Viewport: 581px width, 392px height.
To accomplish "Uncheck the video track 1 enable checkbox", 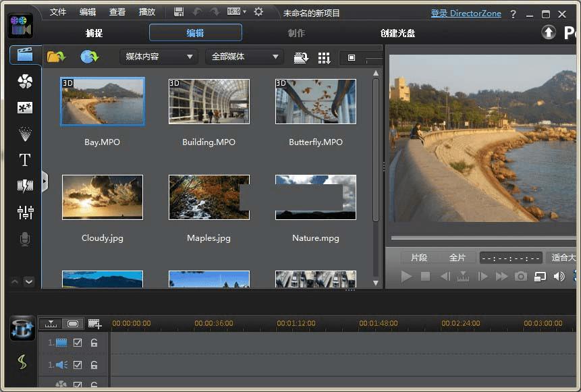I will 78,343.
